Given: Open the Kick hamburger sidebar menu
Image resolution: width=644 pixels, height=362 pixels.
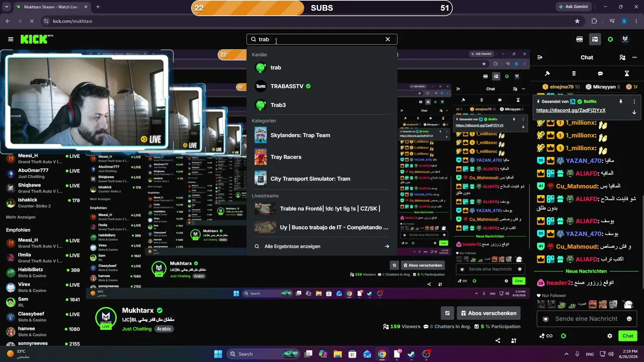Looking at the screenshot, I should coord(11,39).
